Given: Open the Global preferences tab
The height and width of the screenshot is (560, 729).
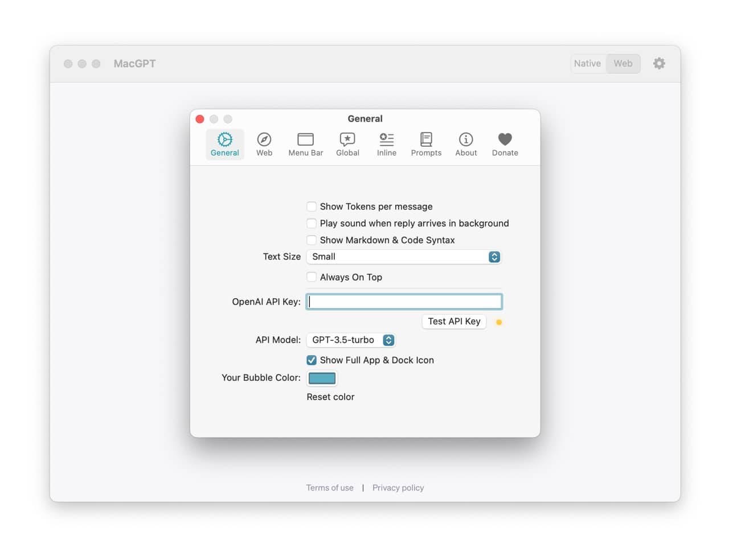Looking at the screenshot, I should point(347,145).
